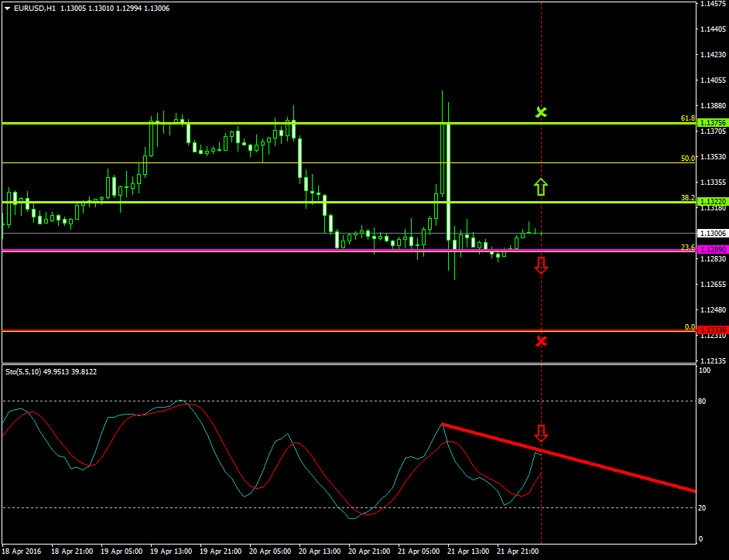Click the Sto(5,5,10) indicator label

(31, 372)
